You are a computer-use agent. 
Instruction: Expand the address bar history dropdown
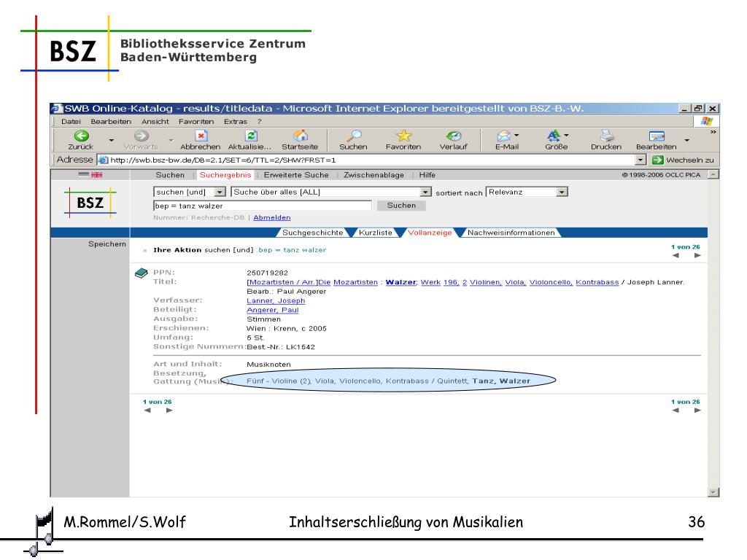pos(640,160)
